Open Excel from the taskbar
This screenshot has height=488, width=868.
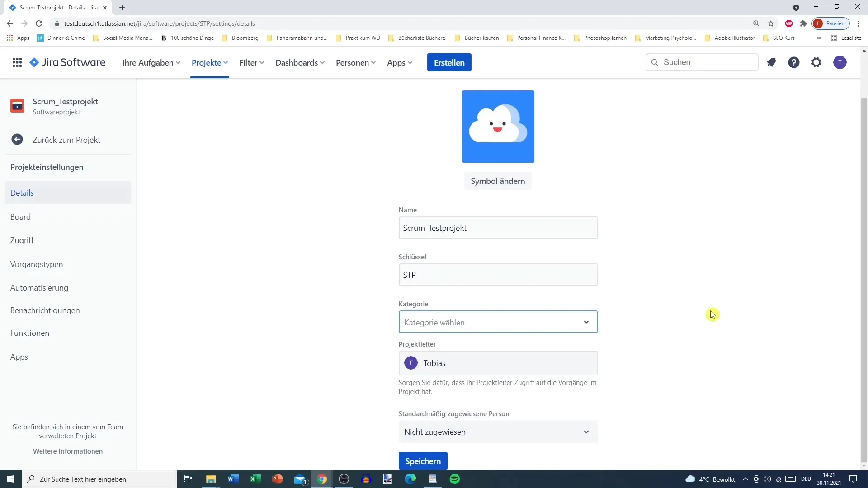[255, 479]
